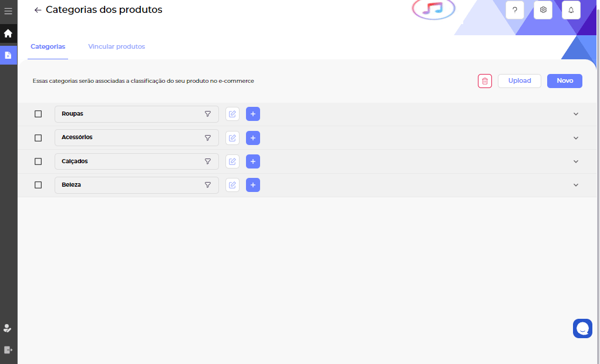Open settings gear icon in header

pyautogui.click(x=543, y=10)
